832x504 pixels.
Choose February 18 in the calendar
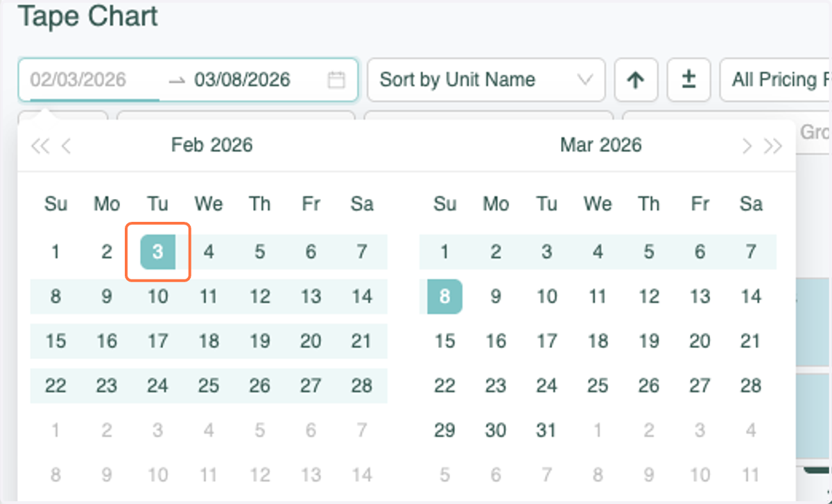tap(209, 340)
